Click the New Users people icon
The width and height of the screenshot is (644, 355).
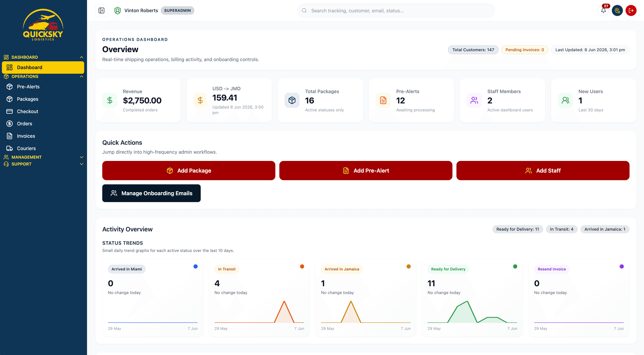tap(566, 101)
